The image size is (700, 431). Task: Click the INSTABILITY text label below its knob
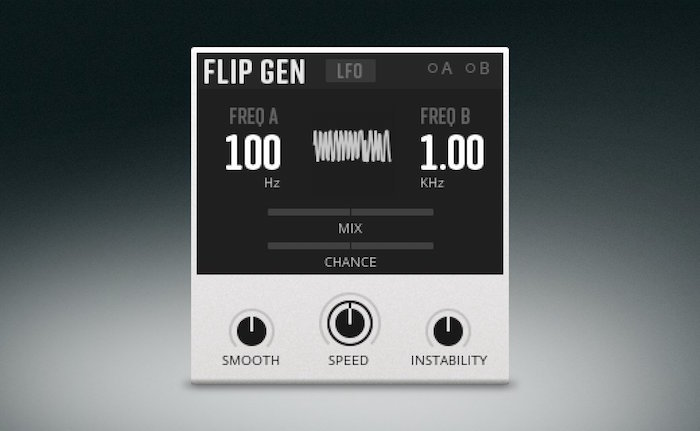[449, 360]
